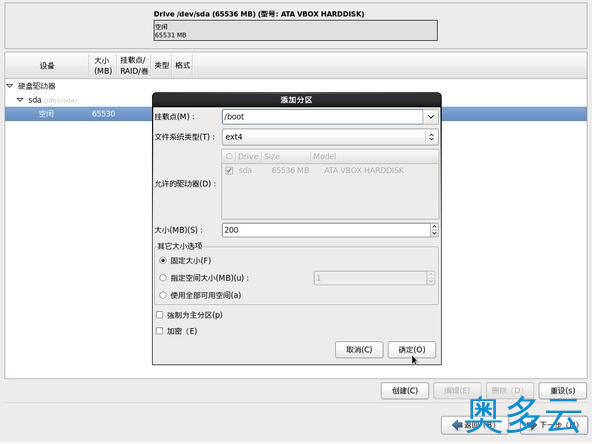The width and height of the screenshot is (592, 444).
Task: Click the 取消(C) cancel button
Action: click(x=359, y=350)
